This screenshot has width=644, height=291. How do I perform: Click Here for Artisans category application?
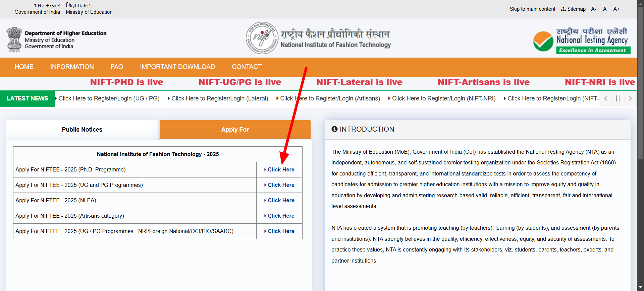point(279,216)
